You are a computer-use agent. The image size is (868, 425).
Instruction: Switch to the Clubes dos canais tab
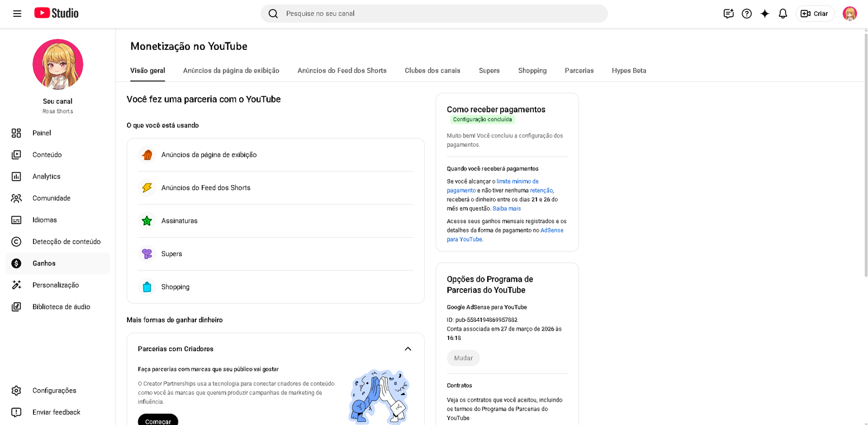point(432,71)
